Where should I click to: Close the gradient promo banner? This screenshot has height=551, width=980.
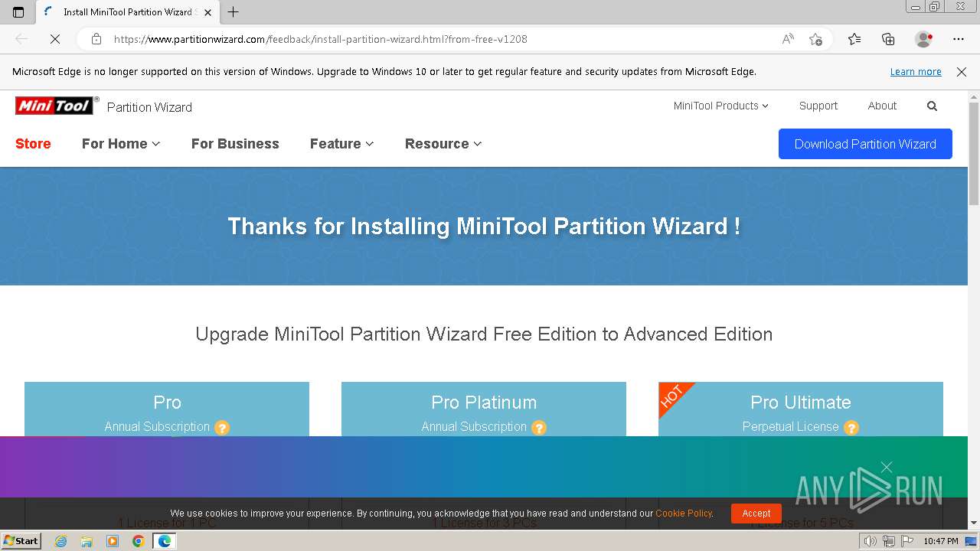pos(887,467)
